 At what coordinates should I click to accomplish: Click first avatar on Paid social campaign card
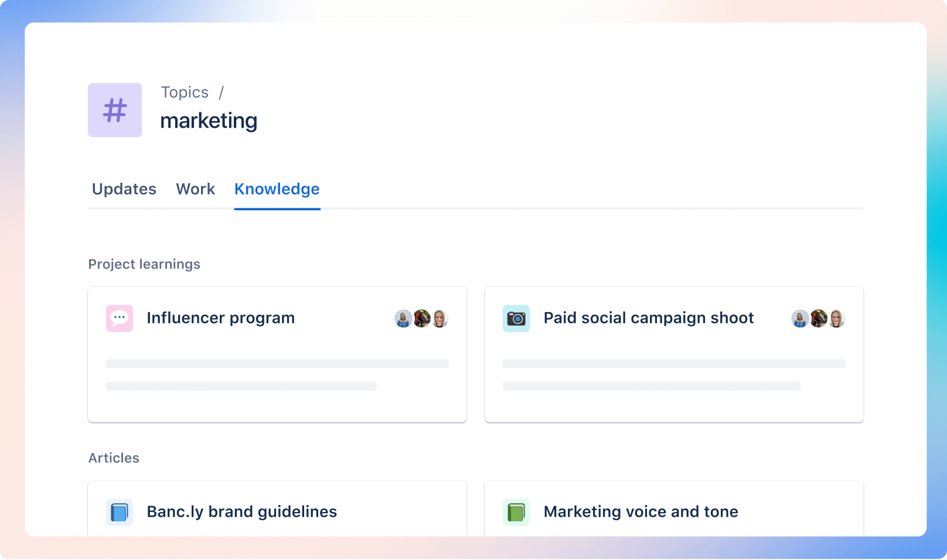point(800,319)
